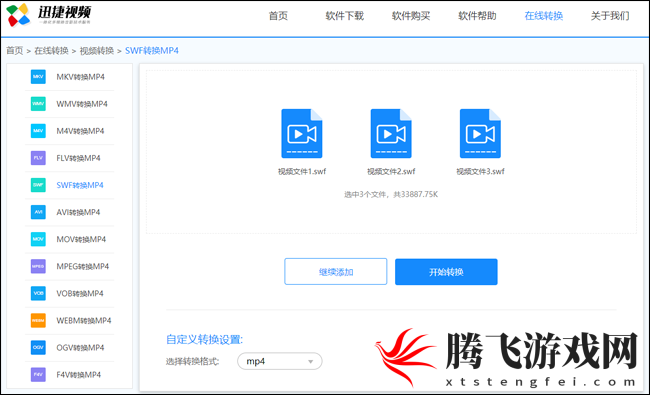Click the 视频文件2.swf file name
Image resolution: width=650 pixels, height=395 pixels.
[x=391, y=171]
